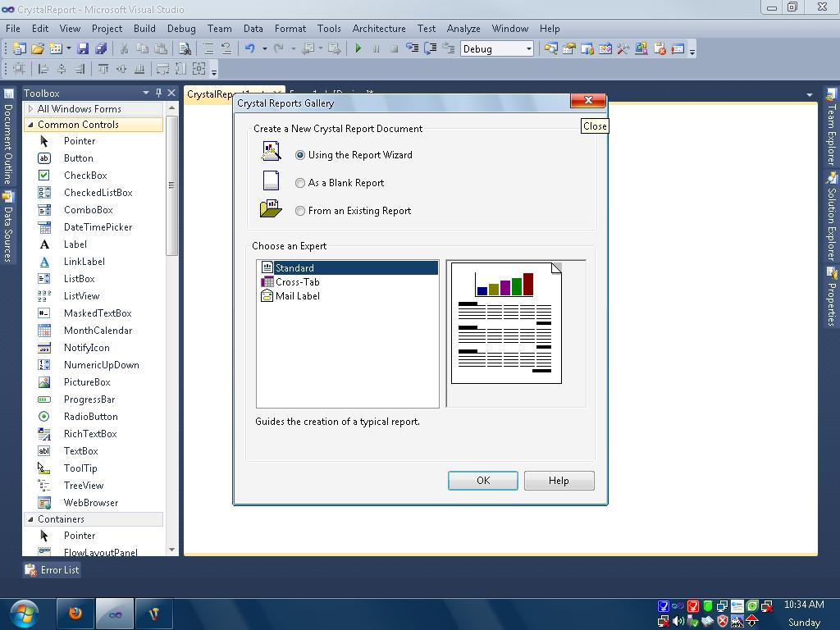Click the Save All toolbar icon
This screenshot has width=840, height=630.
pos(100,48)
